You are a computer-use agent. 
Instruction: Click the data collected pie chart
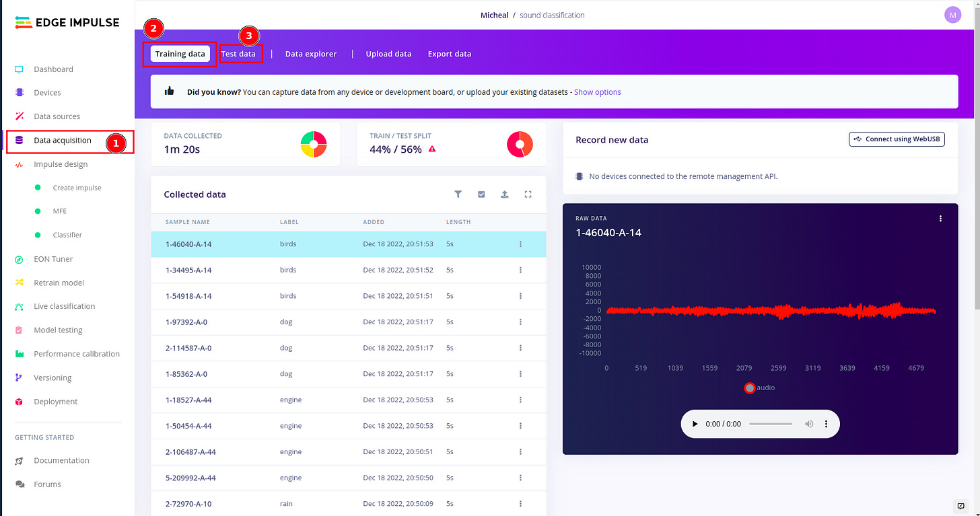pos(314,144)
